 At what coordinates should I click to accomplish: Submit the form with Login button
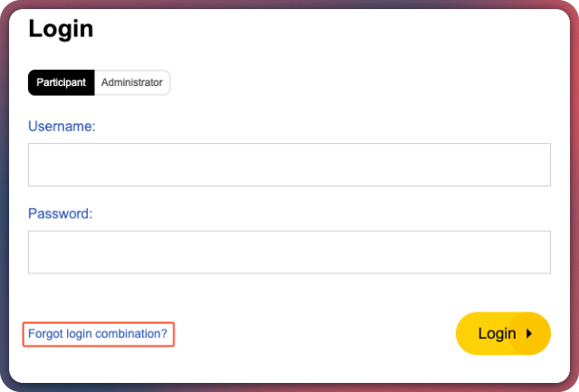(497, 333)
